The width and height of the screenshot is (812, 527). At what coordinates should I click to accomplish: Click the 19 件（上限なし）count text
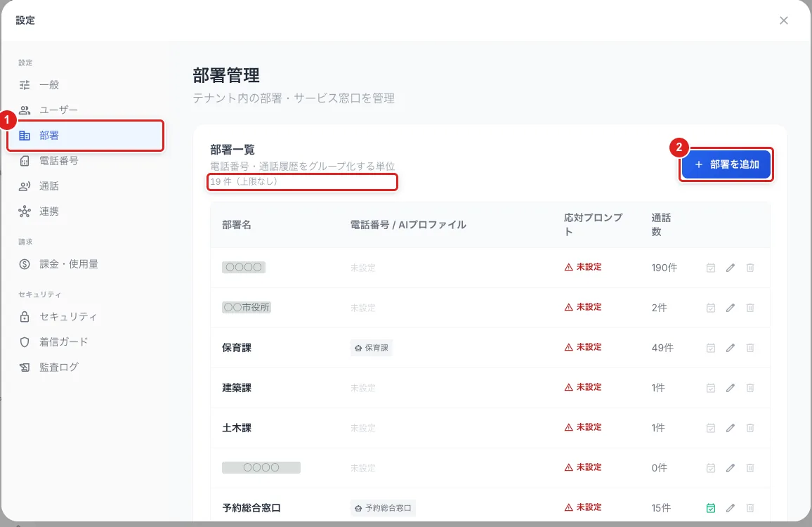pyautogui.click(x=244, y=182)
